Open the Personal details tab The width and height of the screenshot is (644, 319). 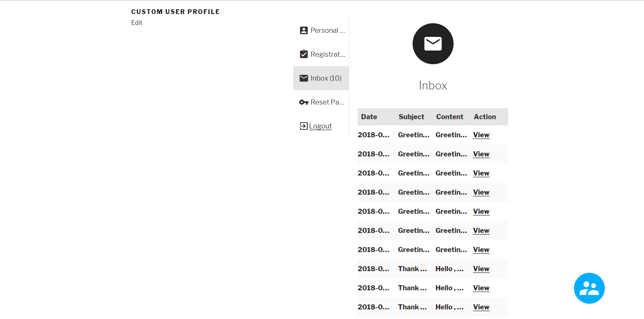pyautogui.click(x=327, y=30)
